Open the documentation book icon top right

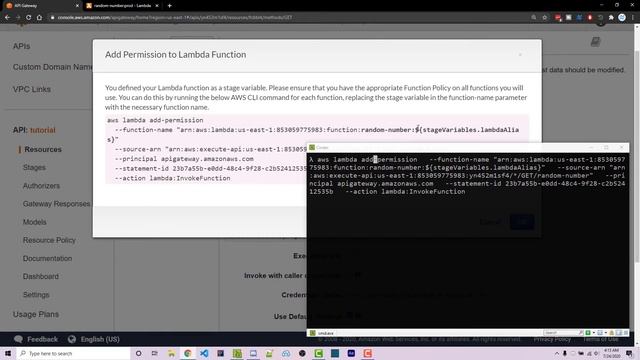tap(596, 42)
